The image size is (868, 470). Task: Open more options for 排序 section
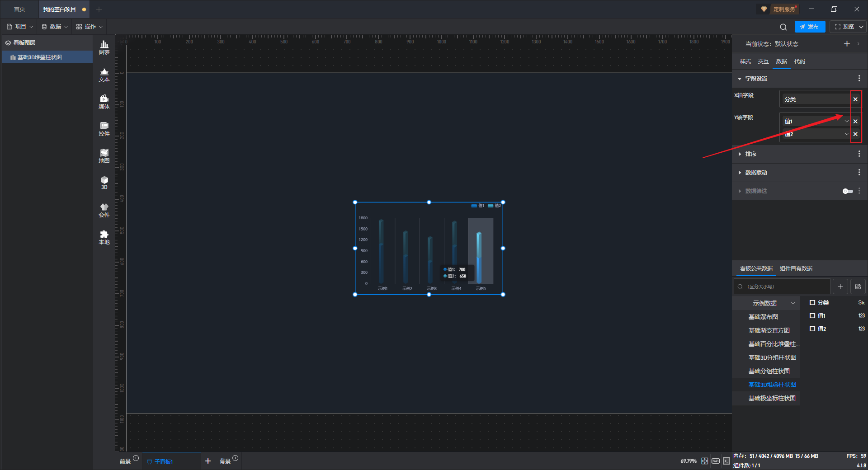(x=859, y=154)
